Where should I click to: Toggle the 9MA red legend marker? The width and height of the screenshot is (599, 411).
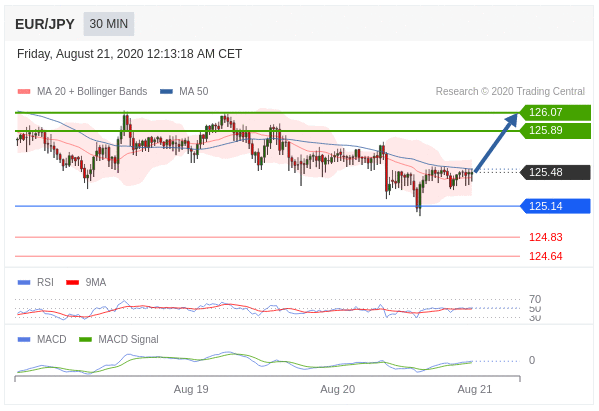[x=73, y=283]
